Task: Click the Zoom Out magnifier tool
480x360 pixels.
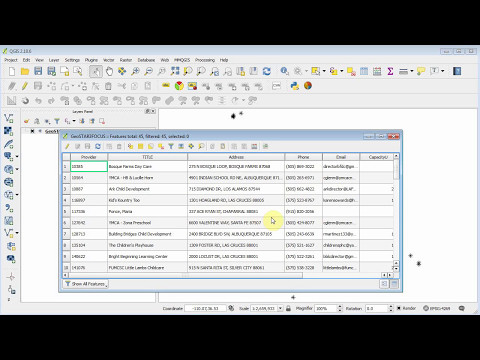Action: (x=148, y=71)
